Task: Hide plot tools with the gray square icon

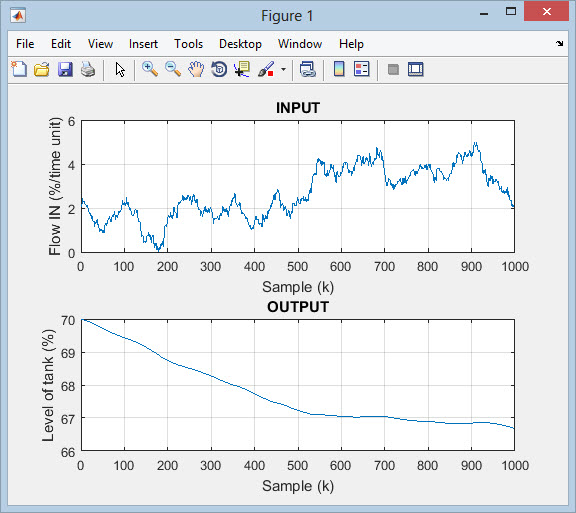Action: (393, 69)
